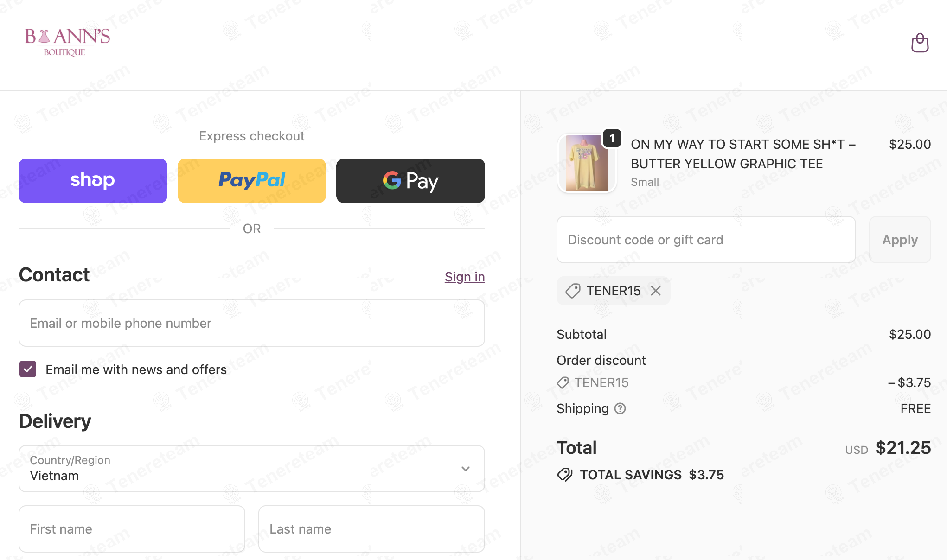
Task: Click the Discount code or gift card field
Action: click(706, 240)
